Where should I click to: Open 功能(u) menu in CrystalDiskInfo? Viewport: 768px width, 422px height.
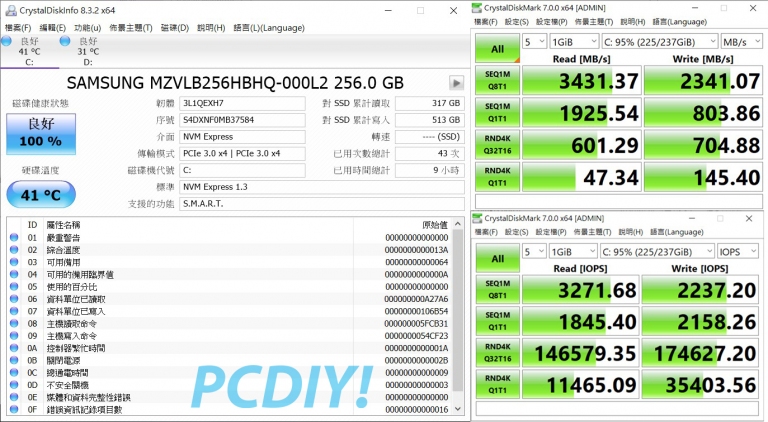pyautogui.click(x=88, y=28)
